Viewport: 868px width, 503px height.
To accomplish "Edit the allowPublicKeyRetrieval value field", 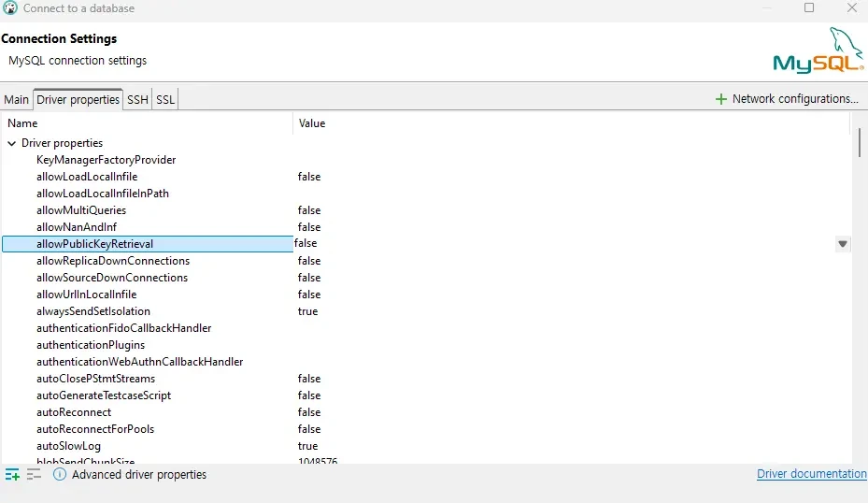I will (x=563, y=244).
